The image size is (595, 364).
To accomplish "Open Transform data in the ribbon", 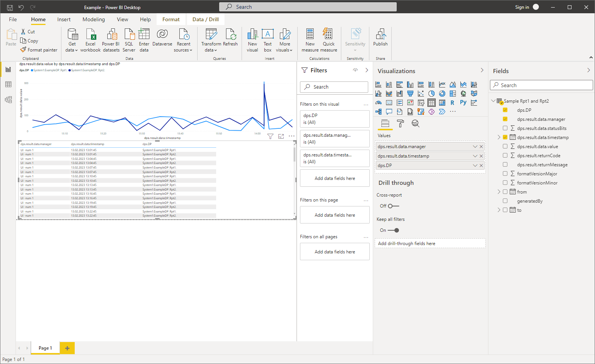I will click(x=211, y=40).
